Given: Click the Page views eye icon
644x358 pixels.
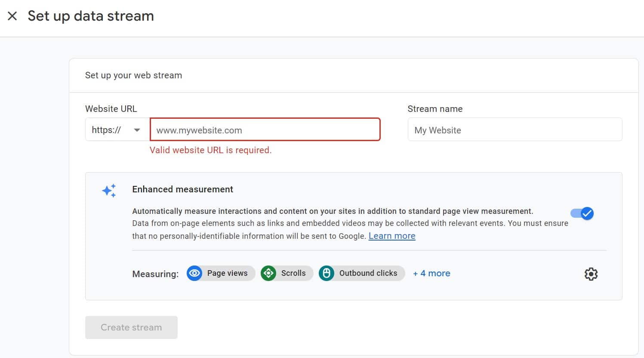Looking at the screenshot, I should 194,273.
